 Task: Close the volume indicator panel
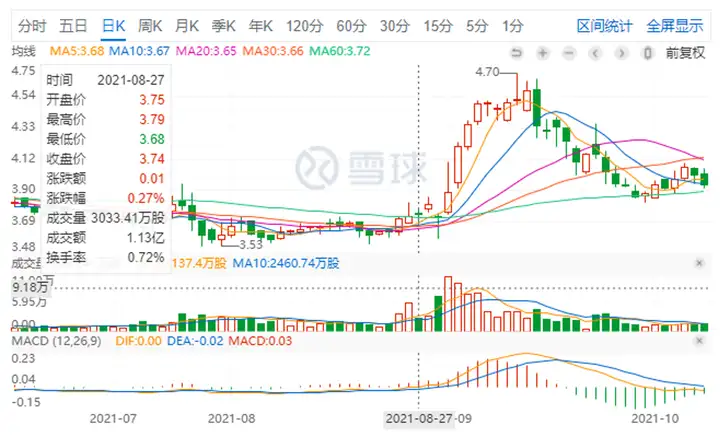pyautogui.click(x=699, y=263)
